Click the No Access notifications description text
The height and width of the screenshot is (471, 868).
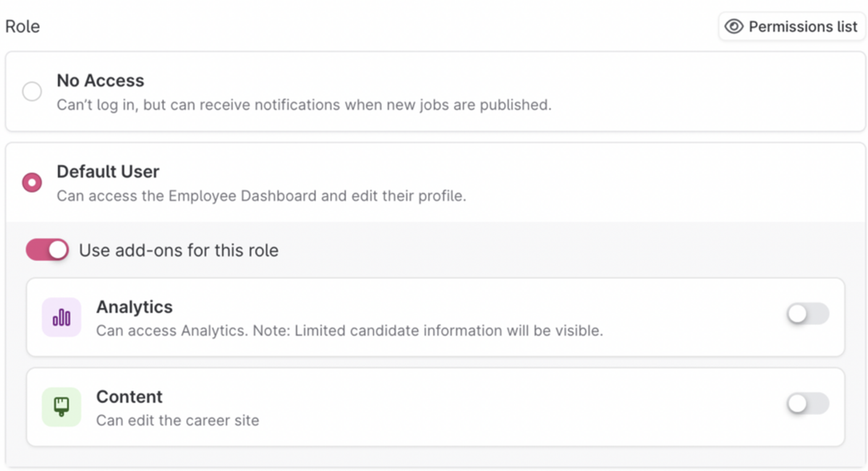[x=304, y=105]
